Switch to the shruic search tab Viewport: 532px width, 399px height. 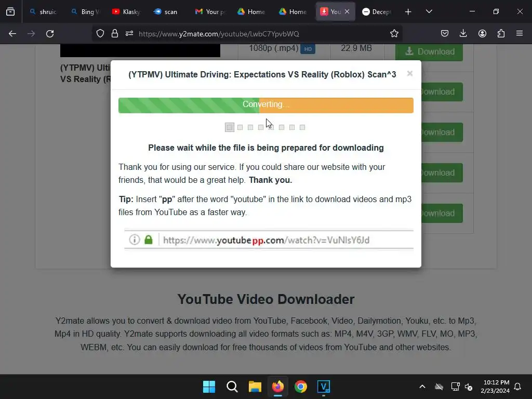tap(43, 11)
